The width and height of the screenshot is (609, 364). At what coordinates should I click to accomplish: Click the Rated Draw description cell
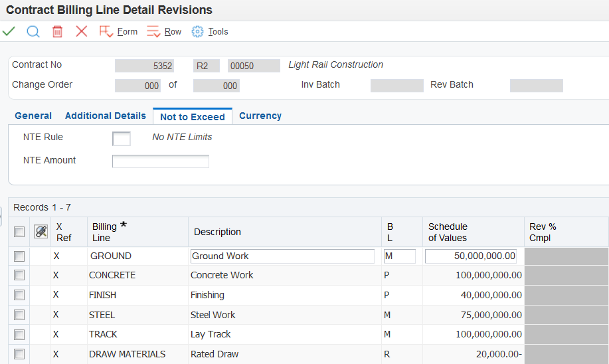pyautogui.click(x=285, y=354)
